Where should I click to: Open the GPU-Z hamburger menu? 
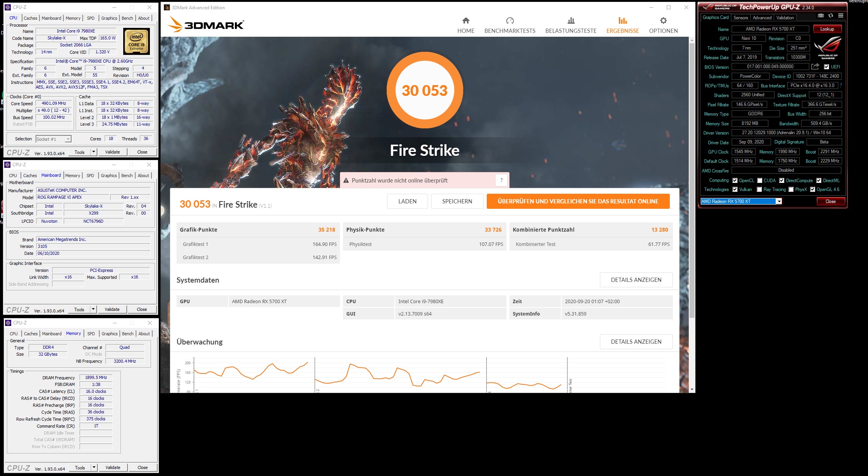[x=841, y=16]
